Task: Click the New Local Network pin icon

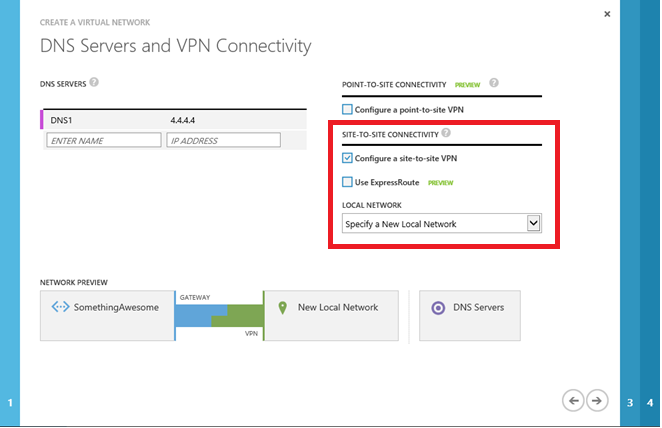Action: coord(282,308)
